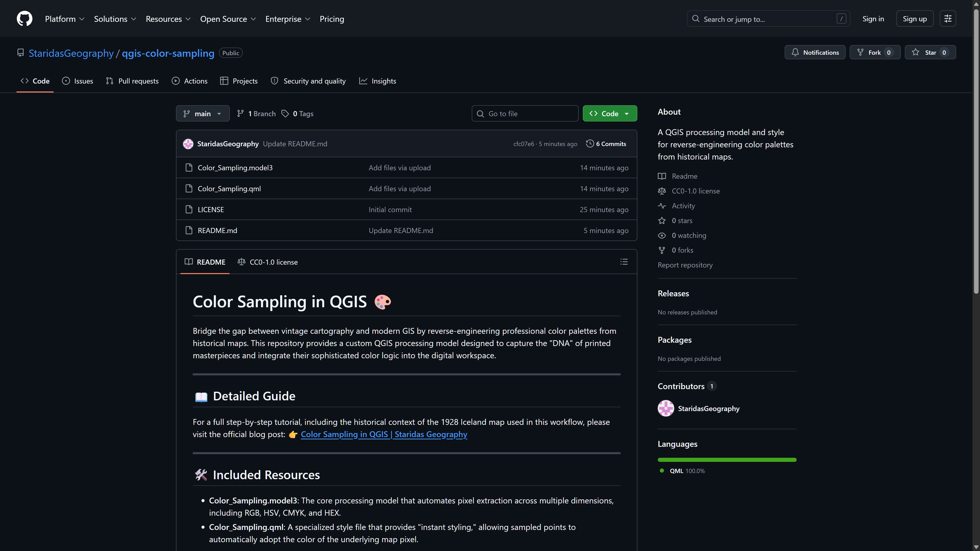Click the book icon next to Readme in About
The image size is (980, 551).
(662, 176)
